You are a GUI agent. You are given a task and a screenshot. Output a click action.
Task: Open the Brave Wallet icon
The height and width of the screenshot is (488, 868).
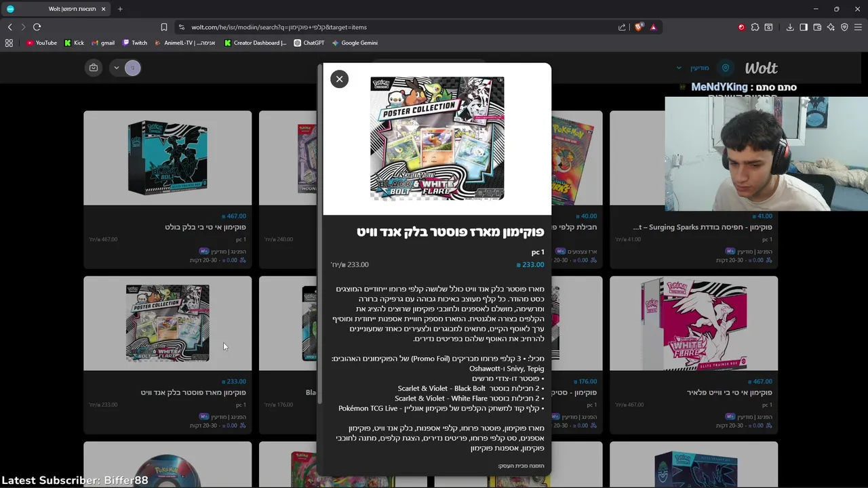pyautogui.click(x=817, y=27)
